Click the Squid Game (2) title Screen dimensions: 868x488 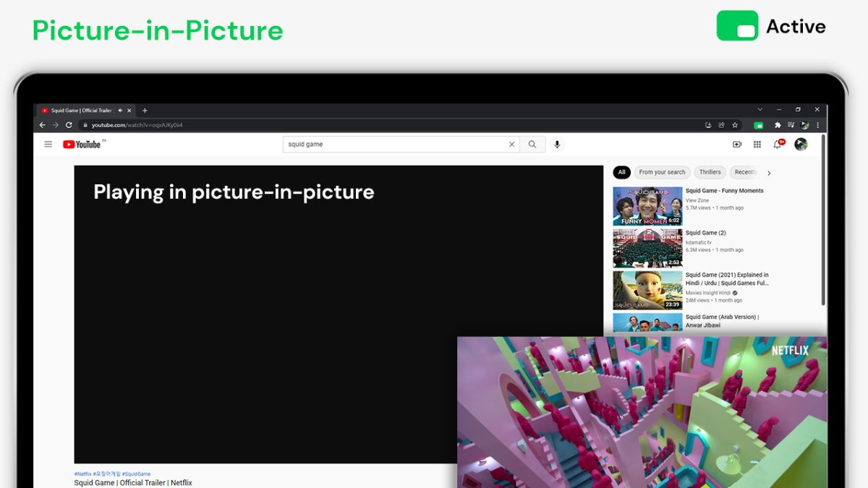tap(705, 233)
